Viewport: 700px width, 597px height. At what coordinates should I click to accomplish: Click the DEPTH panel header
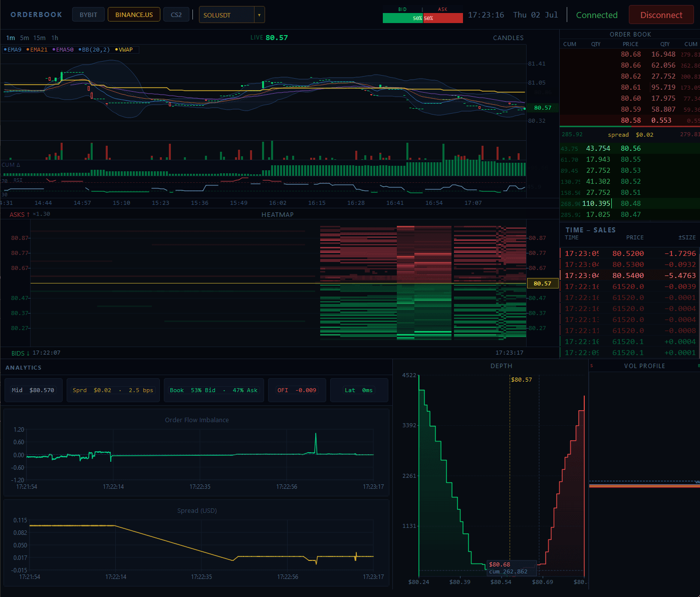501,366
